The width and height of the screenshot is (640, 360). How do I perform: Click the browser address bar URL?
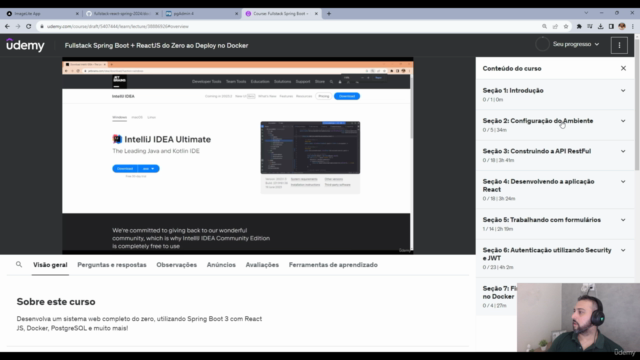(x=118, y=26)
